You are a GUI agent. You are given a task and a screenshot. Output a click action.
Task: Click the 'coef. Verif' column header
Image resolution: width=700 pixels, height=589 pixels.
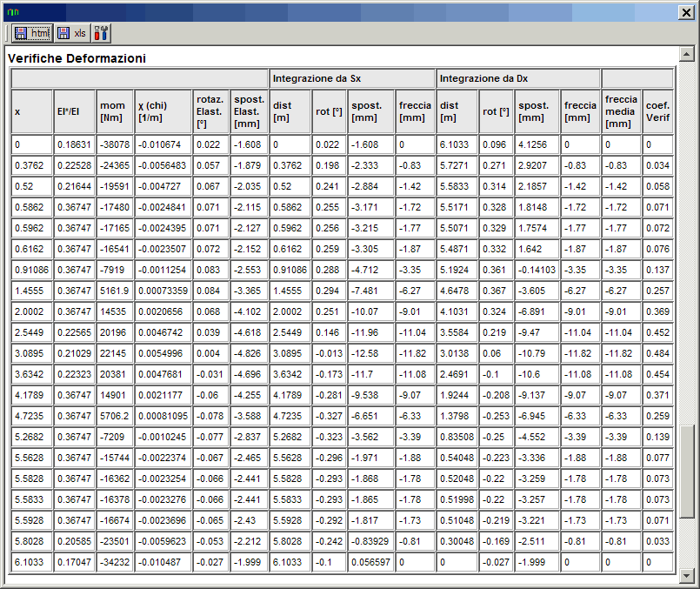657,111
